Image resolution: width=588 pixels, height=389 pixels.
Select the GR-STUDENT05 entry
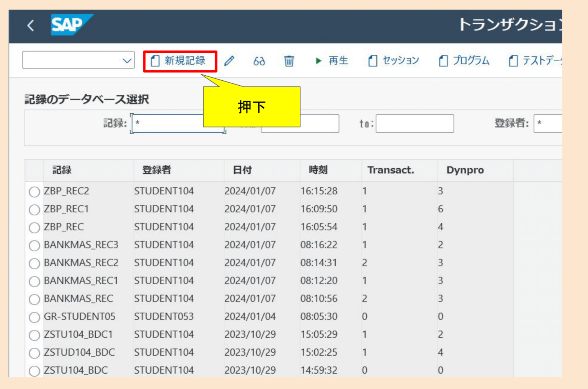(34, 317)
